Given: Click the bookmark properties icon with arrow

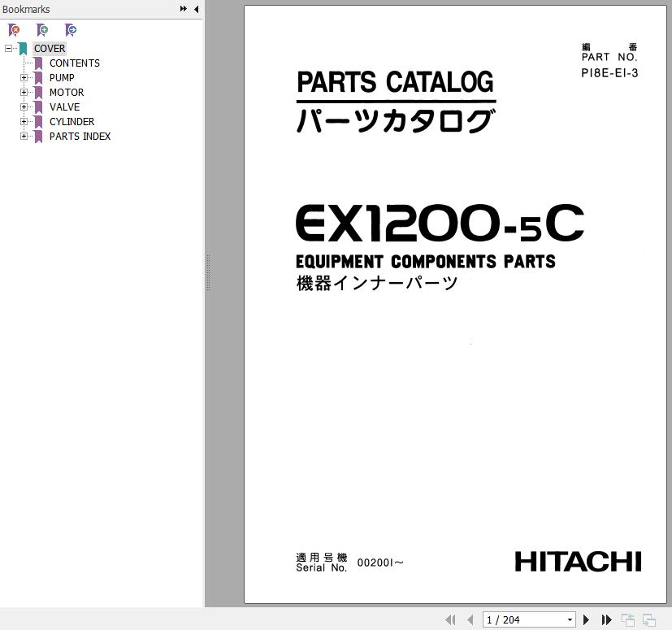Looking at the screenshot, I should [x=71, y=30].
